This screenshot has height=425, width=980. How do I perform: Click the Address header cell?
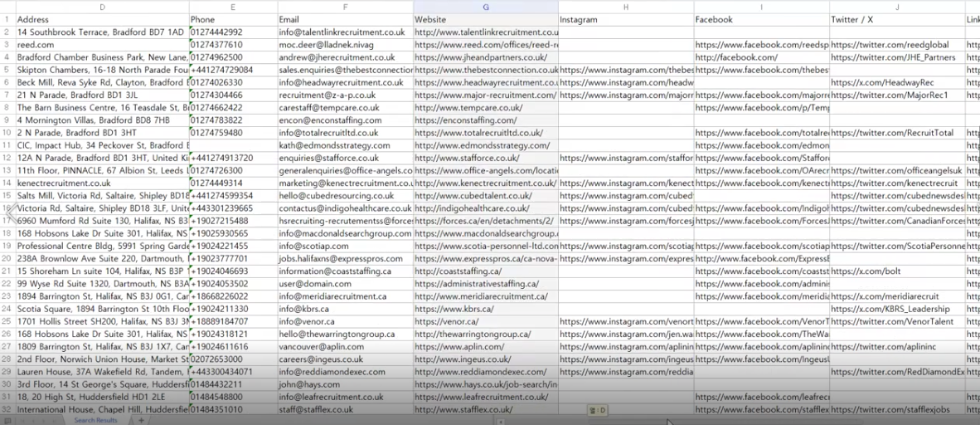103,19
